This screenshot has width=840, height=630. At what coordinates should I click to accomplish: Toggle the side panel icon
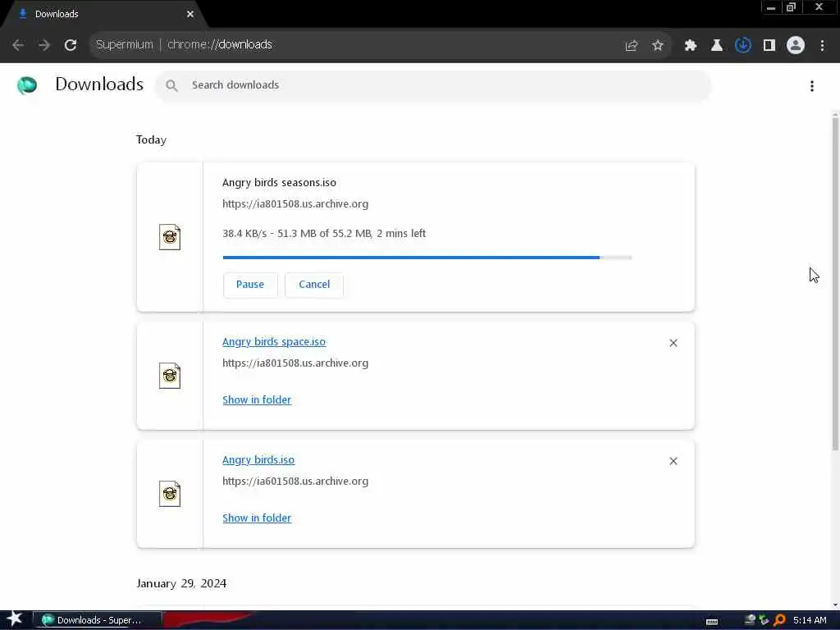(769, 46)
